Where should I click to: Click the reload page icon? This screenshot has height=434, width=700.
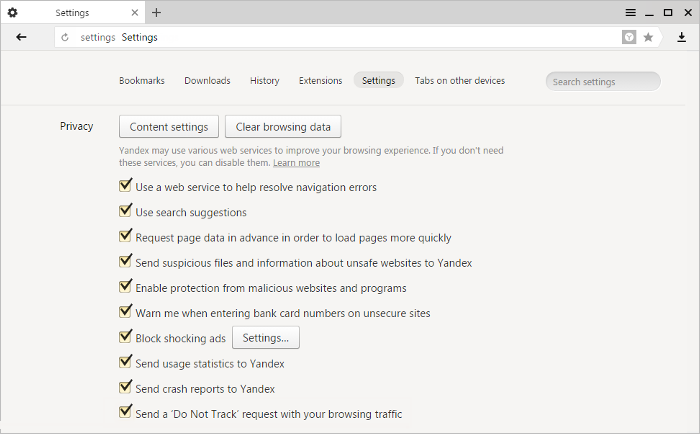[x=65, y=38]
